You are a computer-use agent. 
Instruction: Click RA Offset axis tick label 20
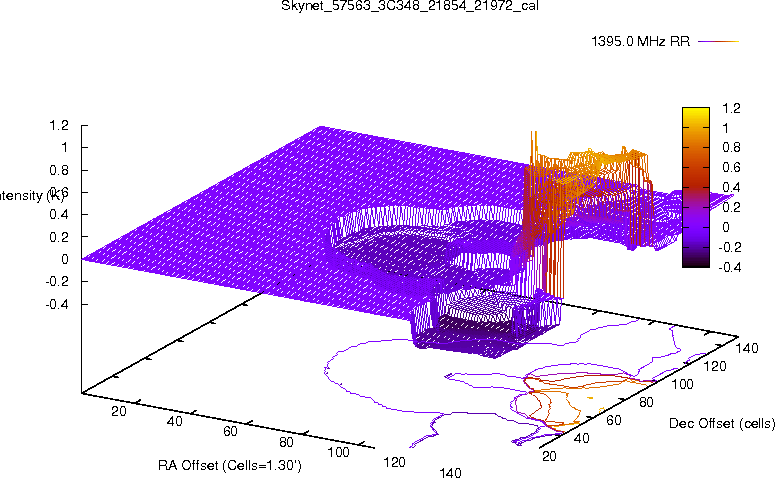tap(119, 411)
